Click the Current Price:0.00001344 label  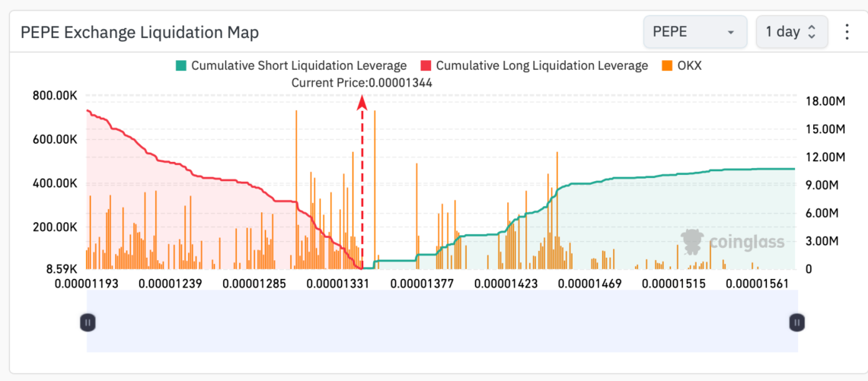click(x=362, y=83)
